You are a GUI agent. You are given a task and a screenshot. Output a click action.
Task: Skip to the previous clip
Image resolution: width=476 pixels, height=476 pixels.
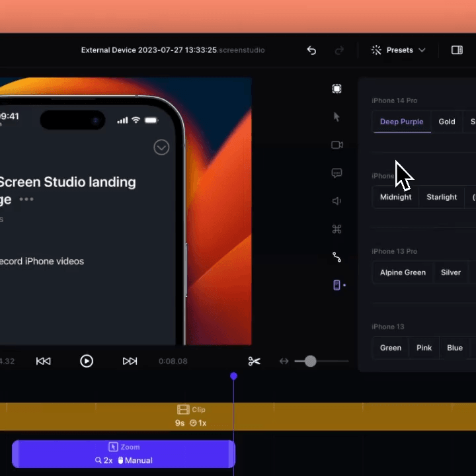click(x=44, y=361)
